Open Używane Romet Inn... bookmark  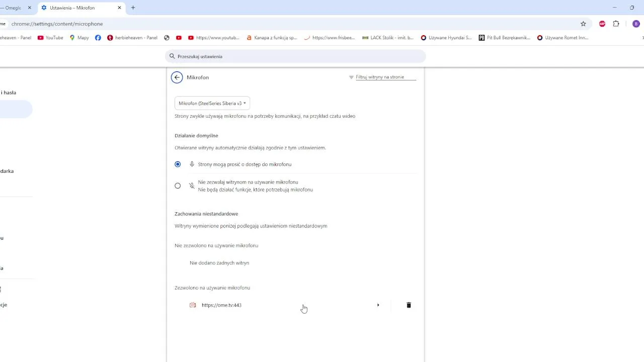(562, 38)
